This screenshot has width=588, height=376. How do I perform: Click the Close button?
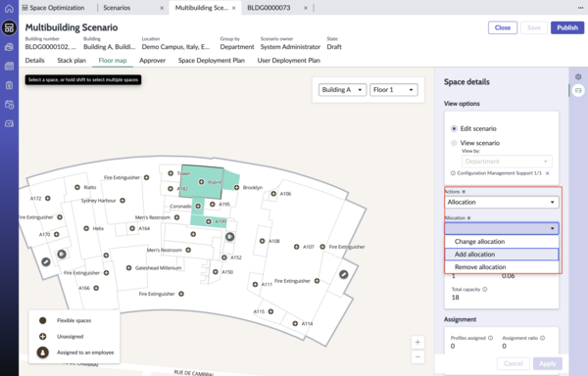pyautogui.click(x=503, y=27)
